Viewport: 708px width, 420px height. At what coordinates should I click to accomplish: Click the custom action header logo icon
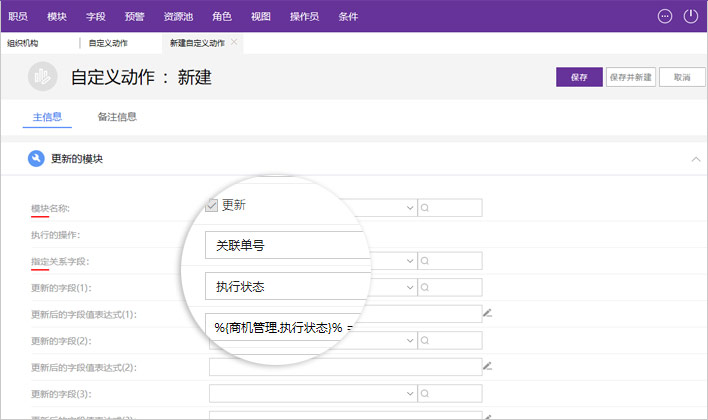(x=42, y=76)
